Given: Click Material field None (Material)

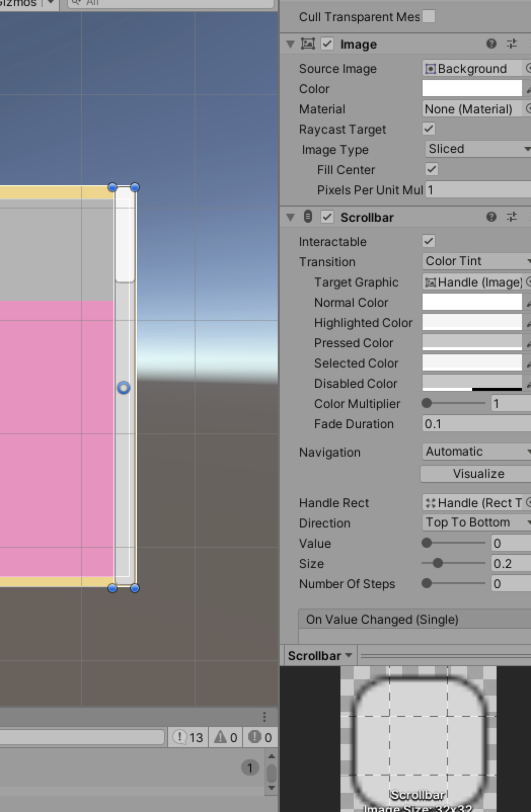Looking at the screenshot, I should (472, 109).
